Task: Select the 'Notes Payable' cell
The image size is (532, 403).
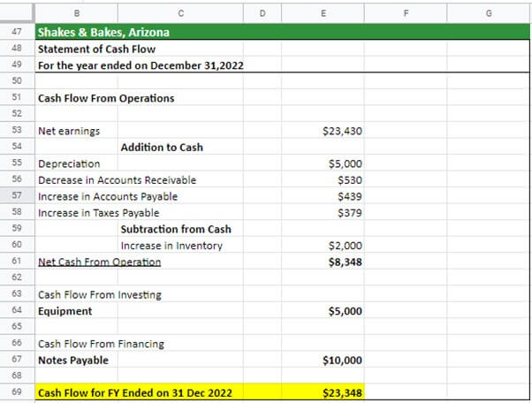Action: point(76,360)
